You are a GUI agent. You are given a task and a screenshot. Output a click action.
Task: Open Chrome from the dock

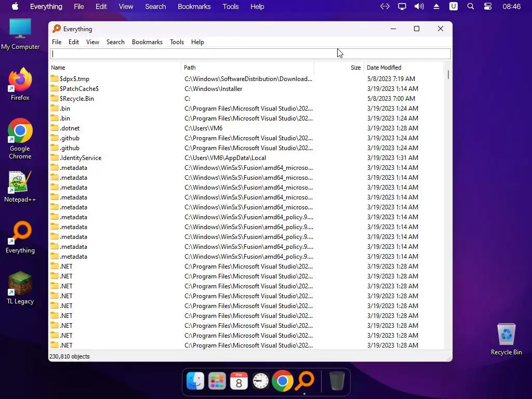click(x=282, y=381)
